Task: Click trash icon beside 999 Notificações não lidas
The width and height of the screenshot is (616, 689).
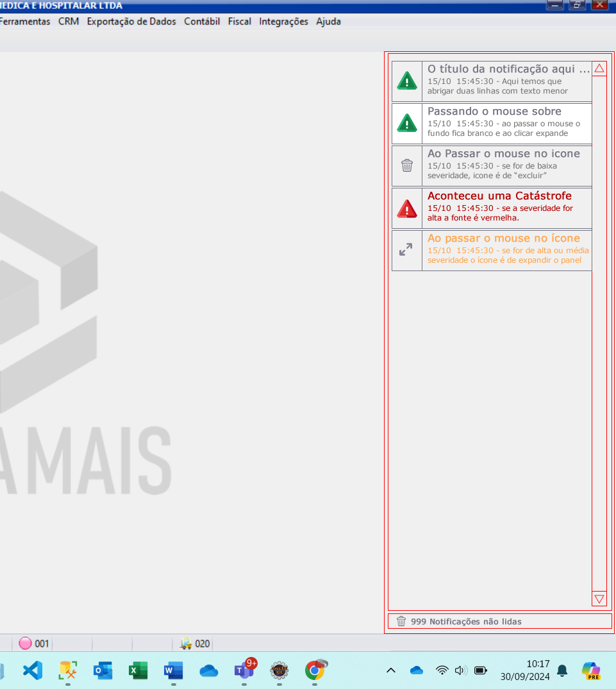Action: 401,621
